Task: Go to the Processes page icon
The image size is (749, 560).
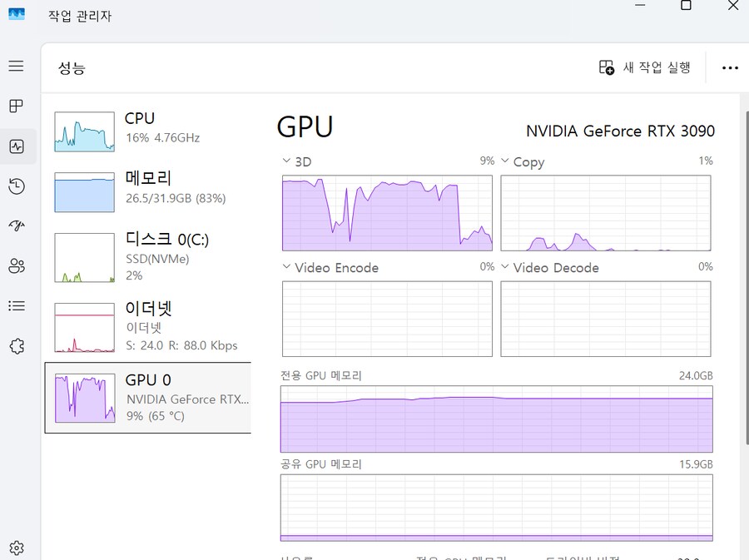Action: tap(17, 106)
